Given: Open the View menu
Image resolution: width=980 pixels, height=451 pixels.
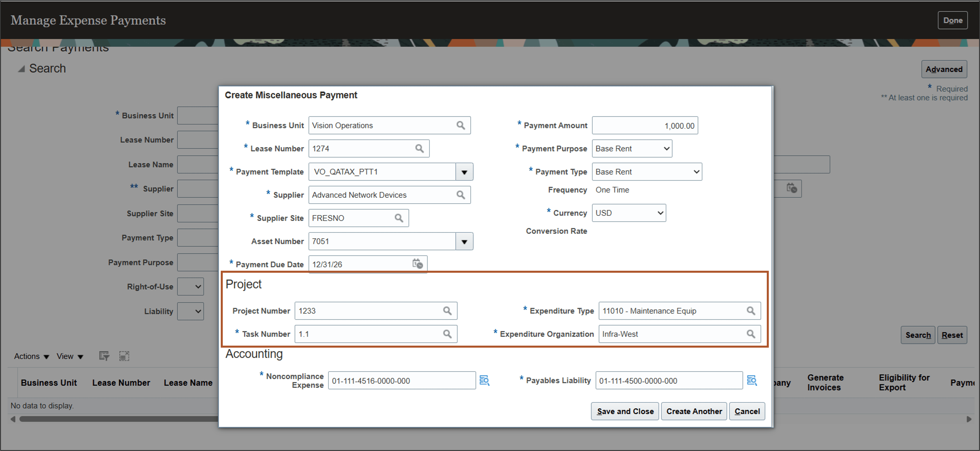Looking at the screenshot, I should point(70,356).
